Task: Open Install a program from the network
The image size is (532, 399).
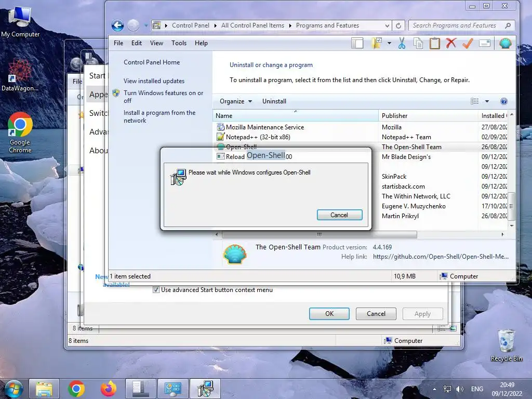Action: tap(159, 116)
